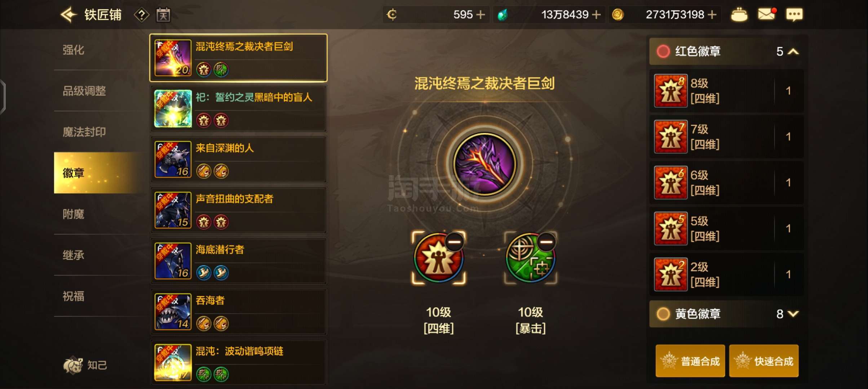
Task: Open the calendar icon beside help
Action: point(163,15)
